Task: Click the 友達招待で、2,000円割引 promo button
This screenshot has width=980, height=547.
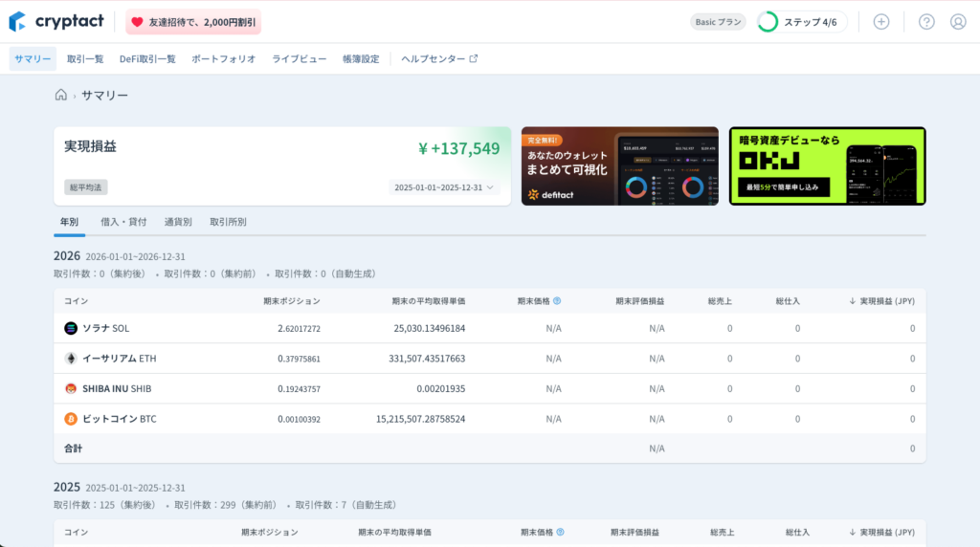Action: (x=193, y=22)
